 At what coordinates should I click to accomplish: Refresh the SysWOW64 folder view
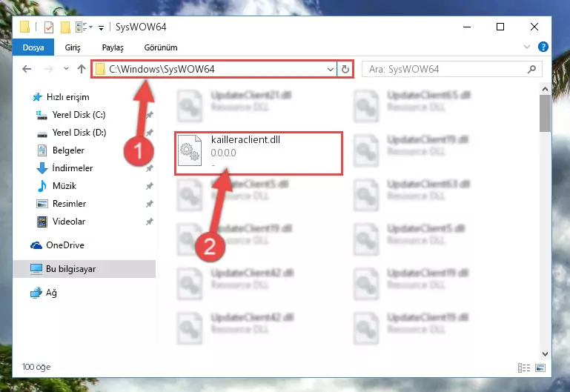[x=345, y=69]
